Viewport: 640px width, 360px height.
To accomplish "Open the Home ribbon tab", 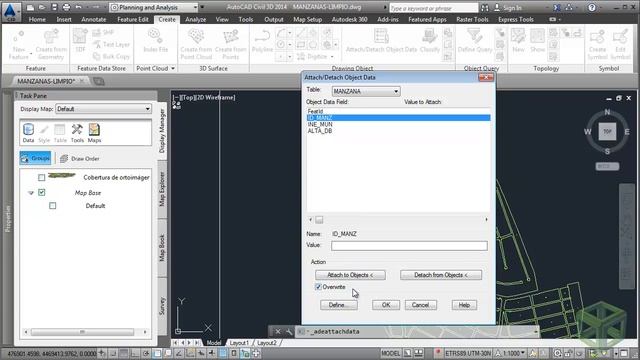I will 37,19.
